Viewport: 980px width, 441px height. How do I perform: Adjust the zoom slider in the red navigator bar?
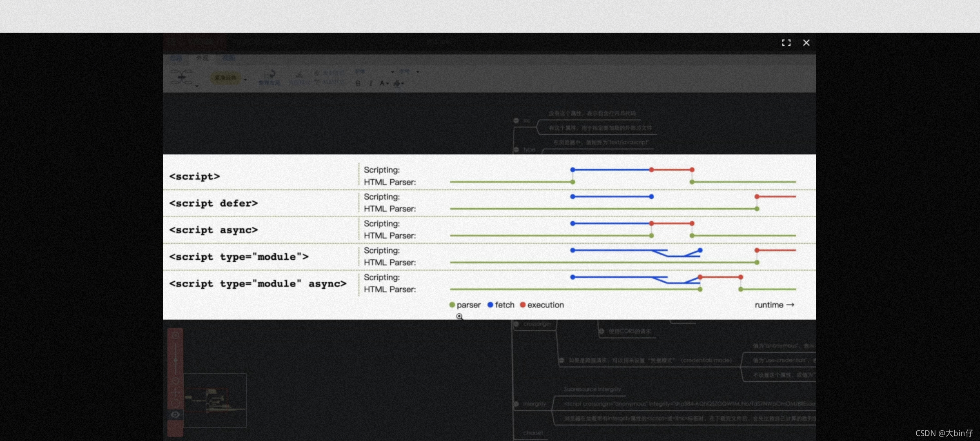point(176,360)
